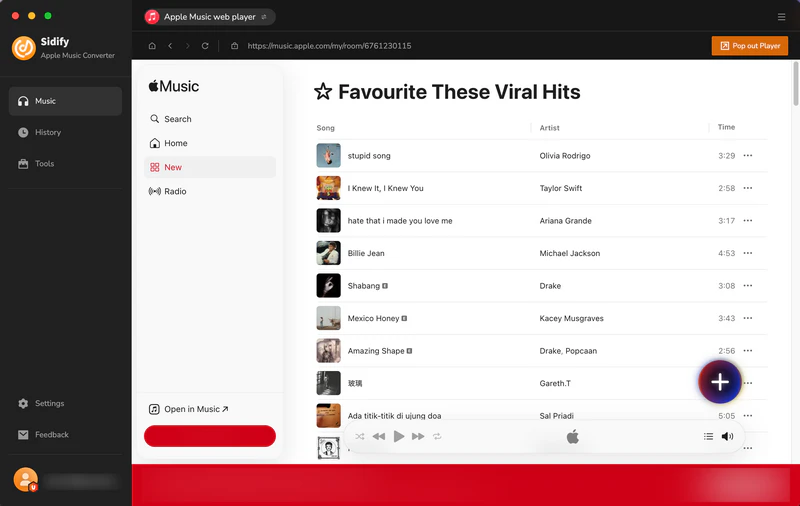This screenshot has width=800, height=506.
Task: Click the favourite star next to the heading
Action: click(323, 92)
